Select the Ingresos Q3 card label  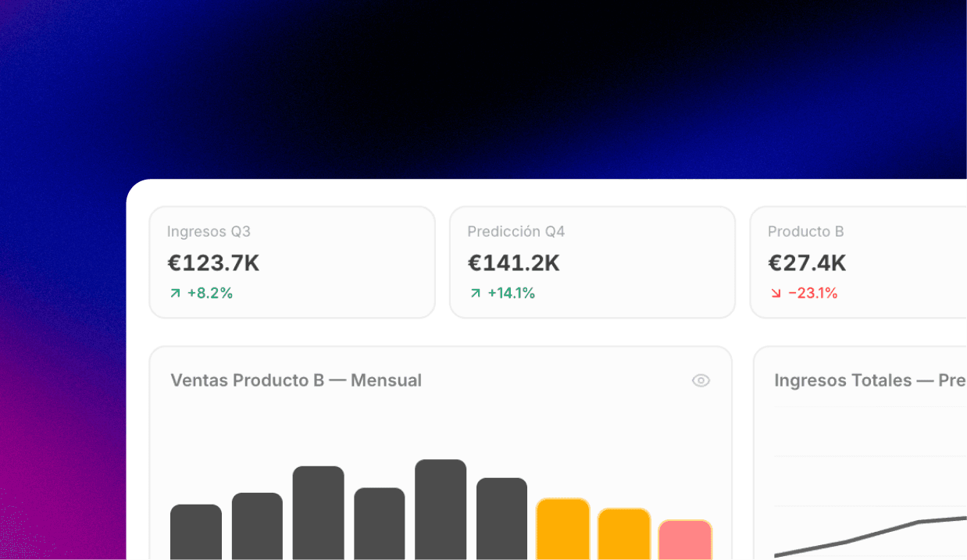(x=209, y=232)
